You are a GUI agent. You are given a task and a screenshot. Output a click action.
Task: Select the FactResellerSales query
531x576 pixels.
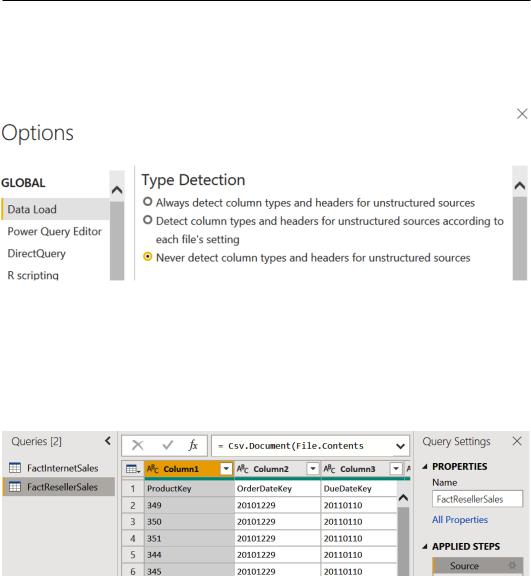(x=59, y=487)
